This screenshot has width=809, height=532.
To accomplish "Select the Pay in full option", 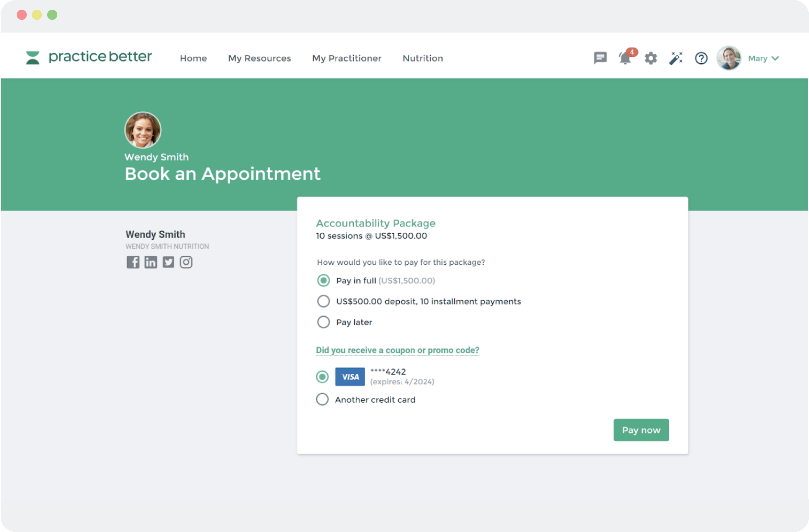I will point(323,281).
